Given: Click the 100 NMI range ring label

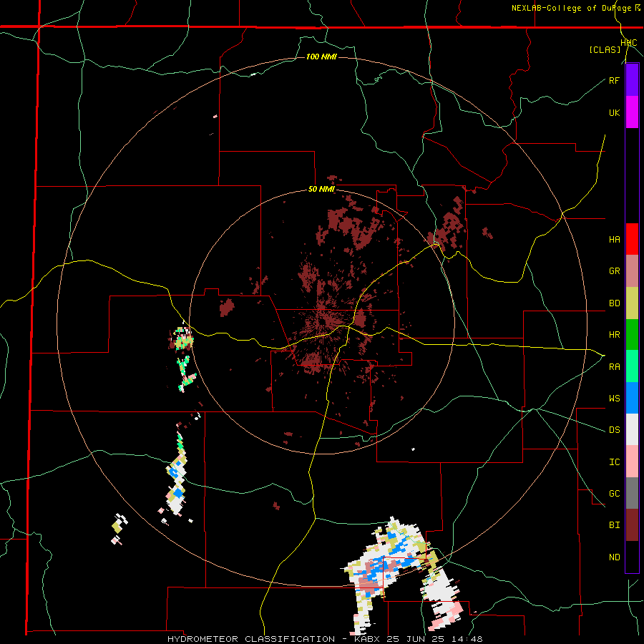Looking at the screenshot, I should [321, 57].
